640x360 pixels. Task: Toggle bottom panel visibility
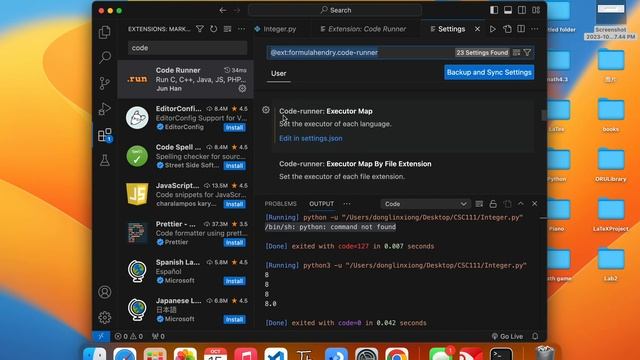click(508, 10)
